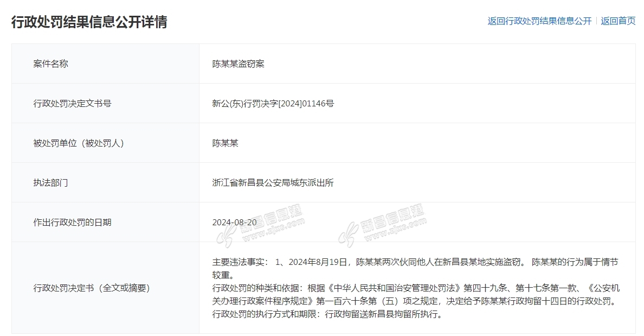The image size is (644, 336).
Task: Select the 作出行政处罚的日期 label
Action: point(72,223)
